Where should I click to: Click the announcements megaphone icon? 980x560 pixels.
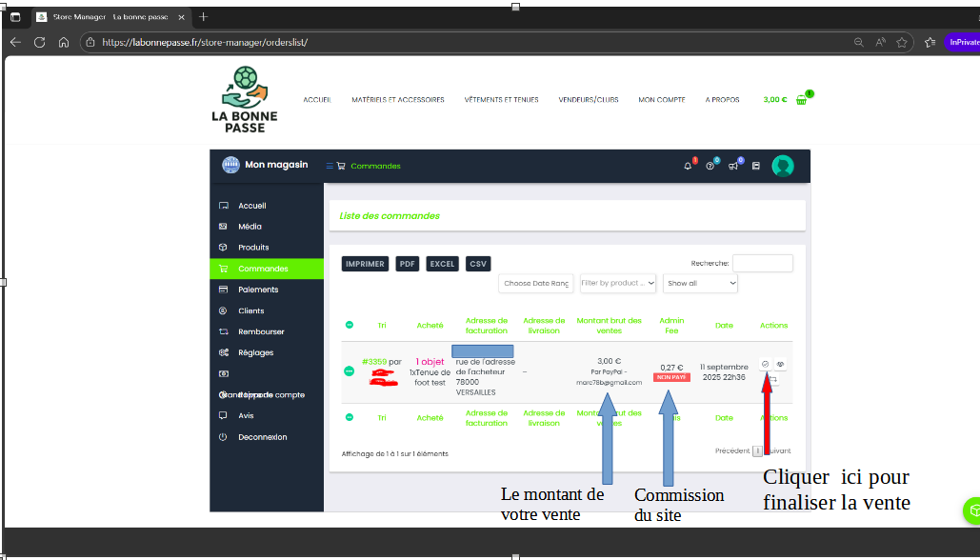733,166
